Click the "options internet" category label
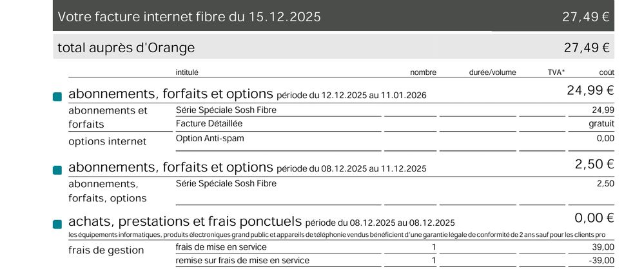 107,141
